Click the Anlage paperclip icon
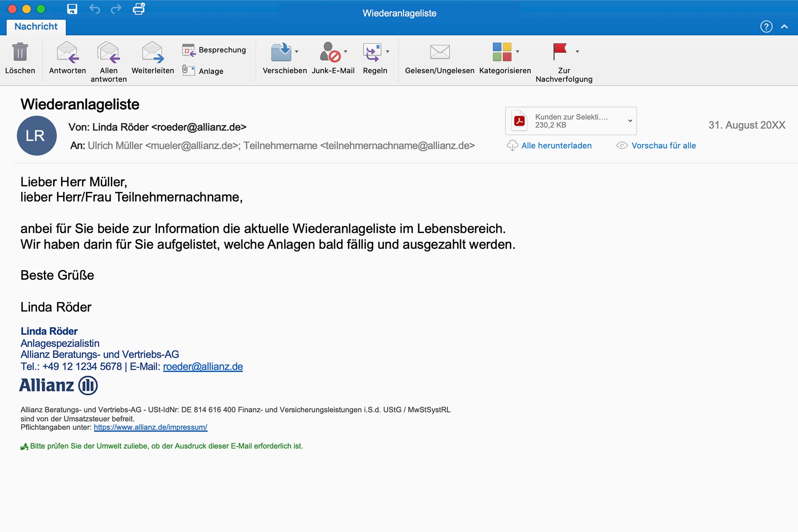Viewport: 798px width, 532px height. coord(188,70)
